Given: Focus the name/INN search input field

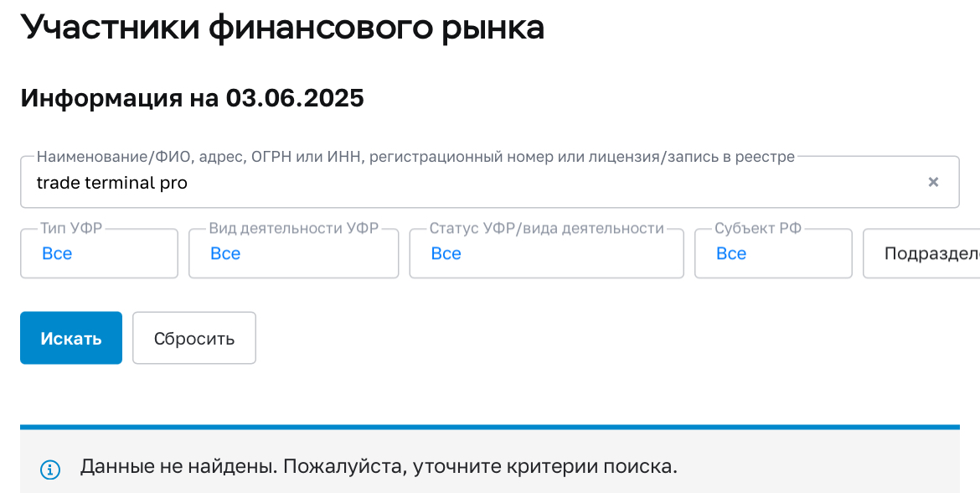Looking at the screenshot, I should point(503,183).
